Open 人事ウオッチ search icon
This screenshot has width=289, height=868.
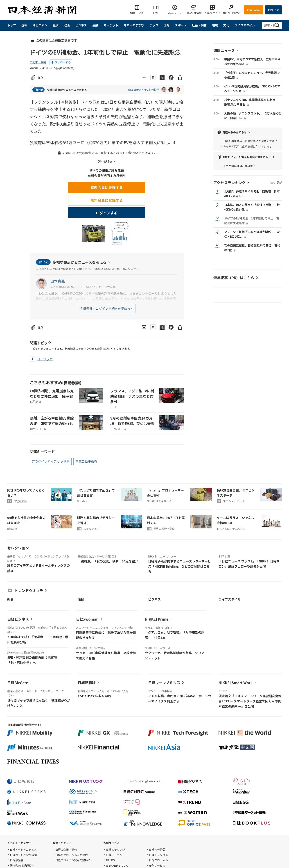click(x=212, y=7)
